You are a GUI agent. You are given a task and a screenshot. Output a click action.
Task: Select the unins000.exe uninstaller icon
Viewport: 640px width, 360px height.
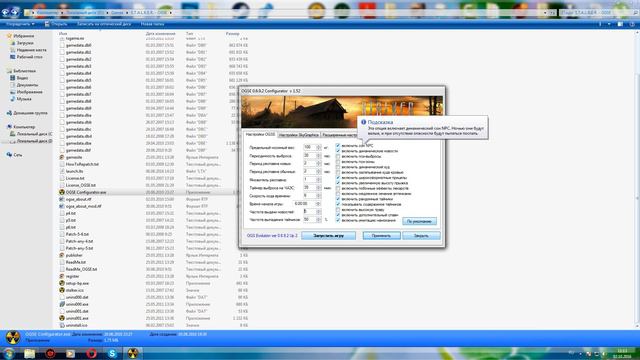[x=62, y=304]
